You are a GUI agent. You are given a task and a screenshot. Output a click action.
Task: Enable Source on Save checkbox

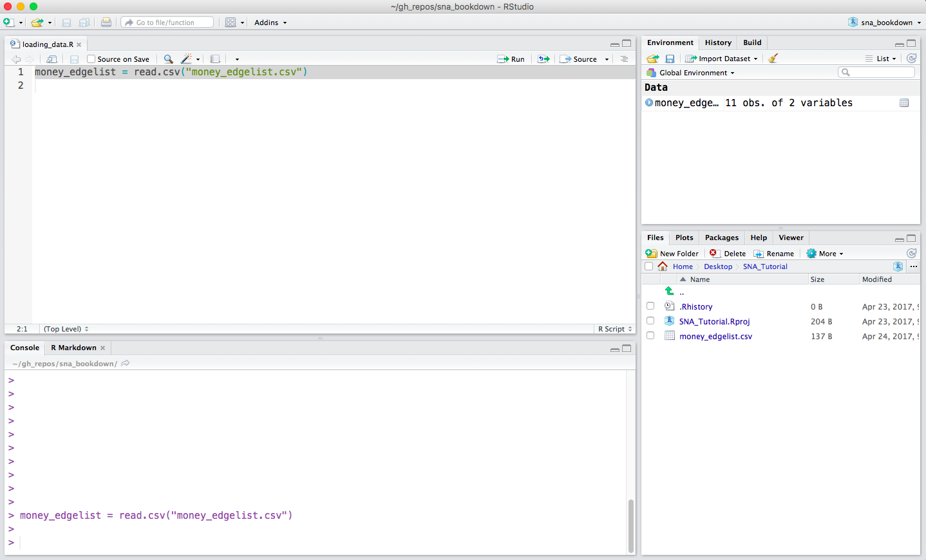pyautogui.click(x=91, y=59)
